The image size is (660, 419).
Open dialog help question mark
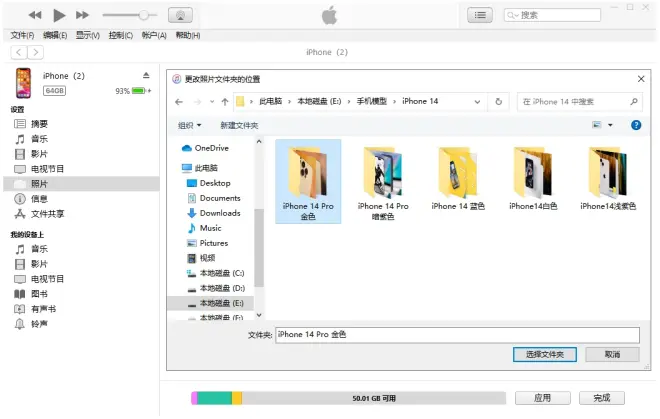[x=636, y=125]
